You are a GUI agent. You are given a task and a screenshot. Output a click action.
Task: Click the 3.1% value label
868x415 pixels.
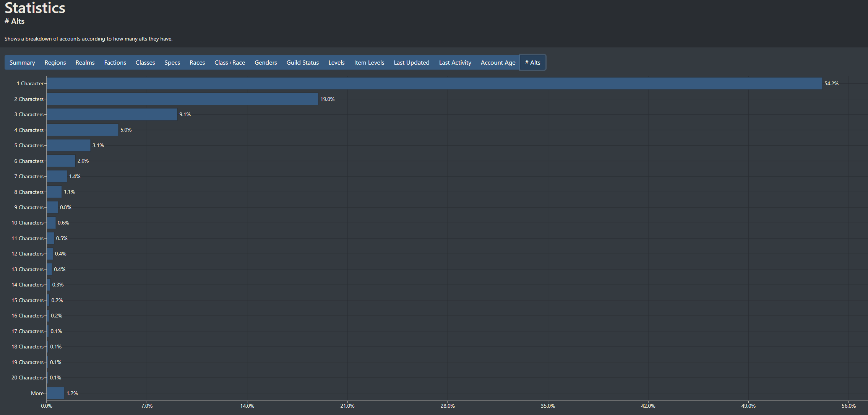[98, 145]
